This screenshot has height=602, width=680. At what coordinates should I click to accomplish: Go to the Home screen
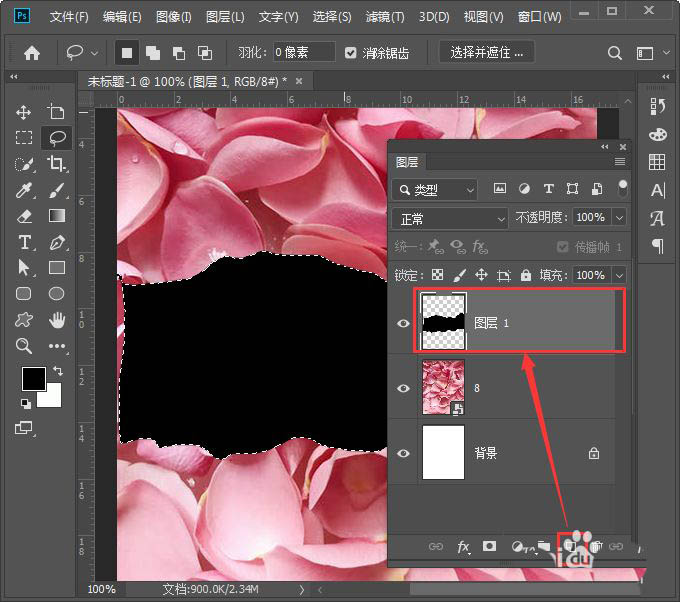[x=32, y=53]
